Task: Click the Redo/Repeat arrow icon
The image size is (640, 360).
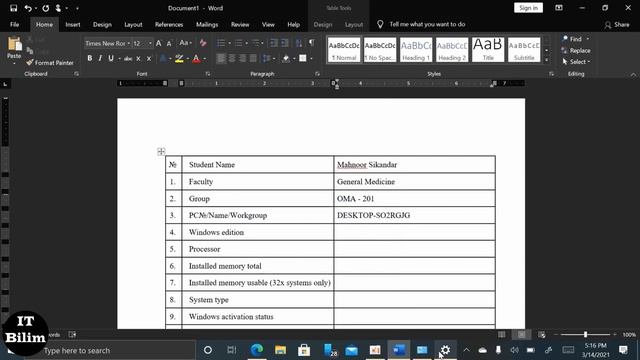Action: pos(45,8)
